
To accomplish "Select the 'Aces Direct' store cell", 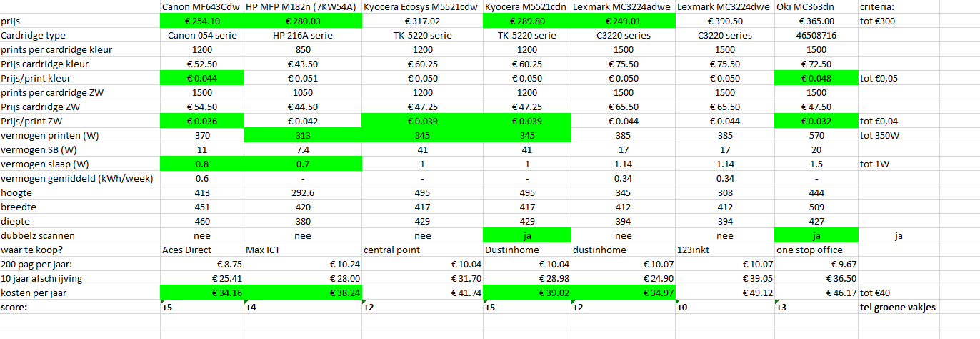I will pyautogui.click(x=201, y=250).
